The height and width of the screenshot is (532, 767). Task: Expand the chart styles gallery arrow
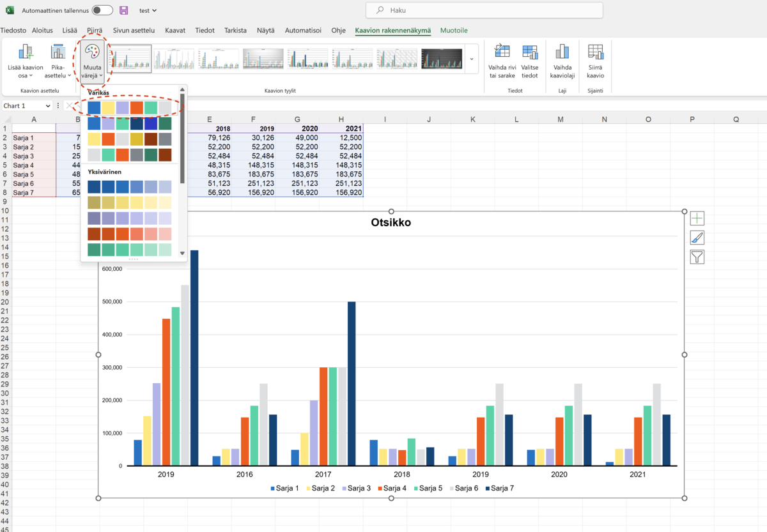point(472,59)
